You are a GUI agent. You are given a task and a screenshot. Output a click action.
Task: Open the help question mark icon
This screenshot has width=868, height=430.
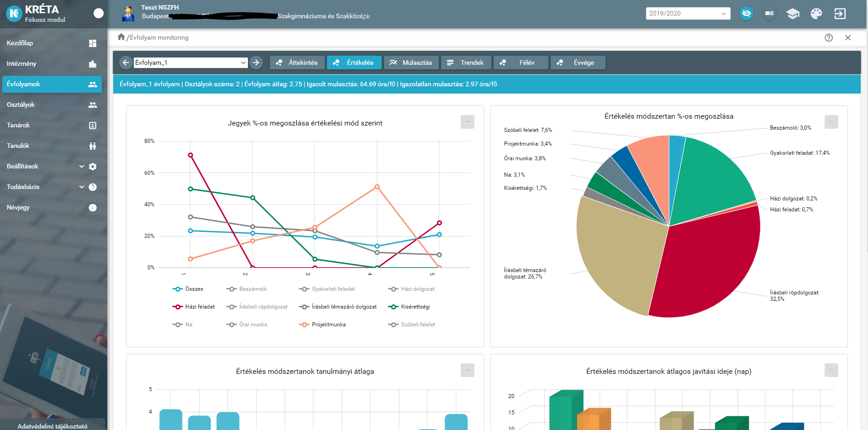[829, 38]
